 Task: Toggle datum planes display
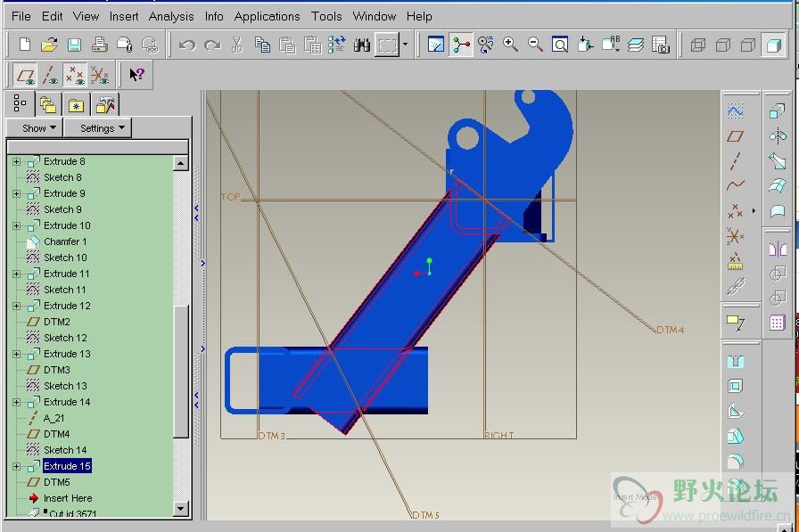point(25,75)
